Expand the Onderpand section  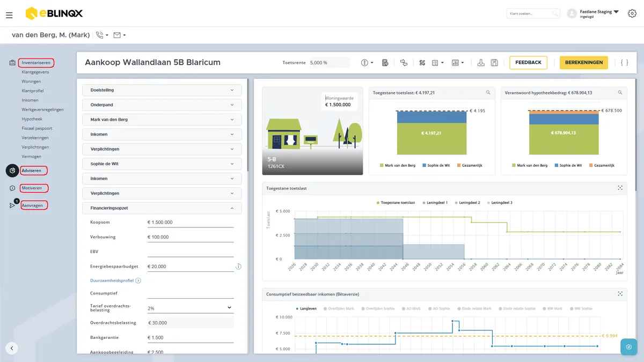[x=162, y=105]
